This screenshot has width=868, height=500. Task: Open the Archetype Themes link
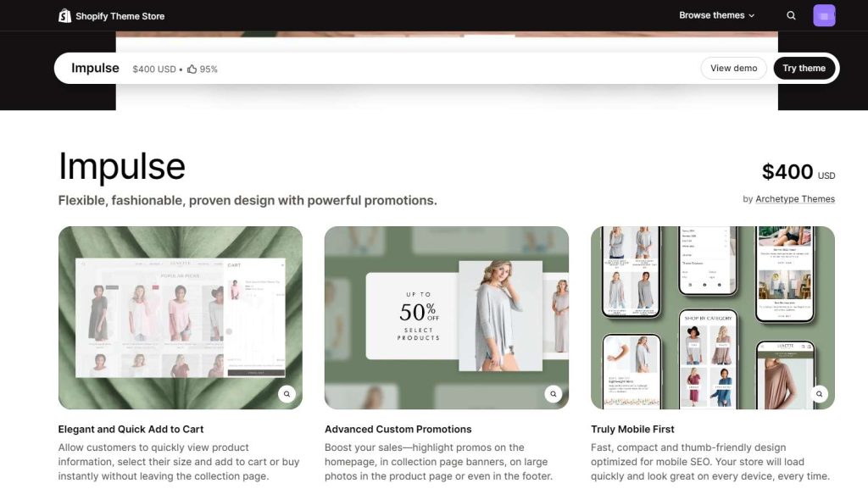click(795, 198)
